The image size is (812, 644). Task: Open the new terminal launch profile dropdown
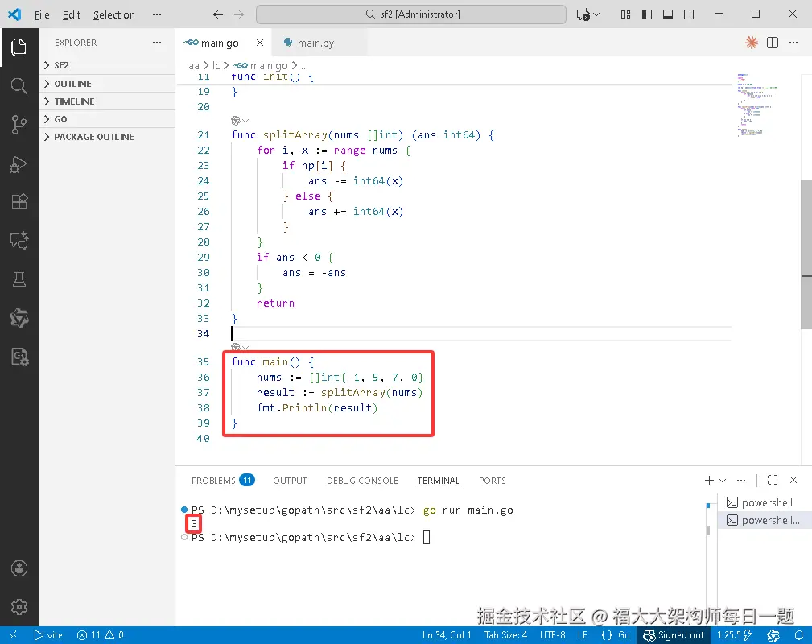point(723,481)
